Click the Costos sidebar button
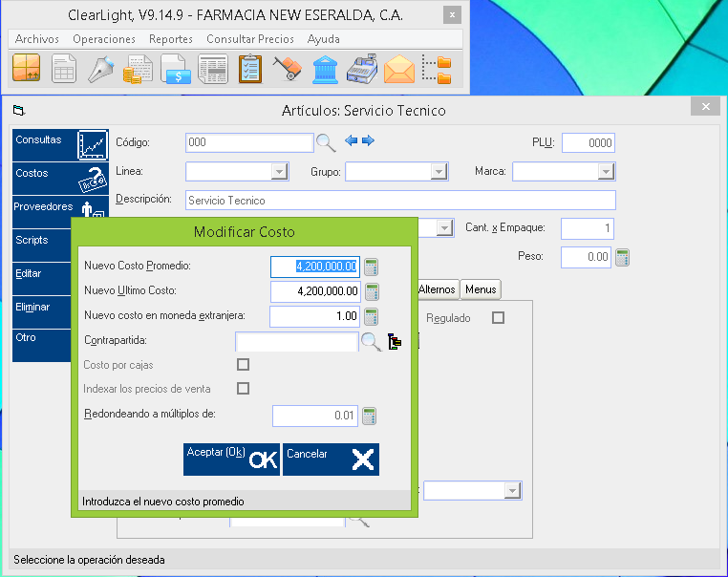This screenshot has height=577, width=728. (x=60, y=179)
